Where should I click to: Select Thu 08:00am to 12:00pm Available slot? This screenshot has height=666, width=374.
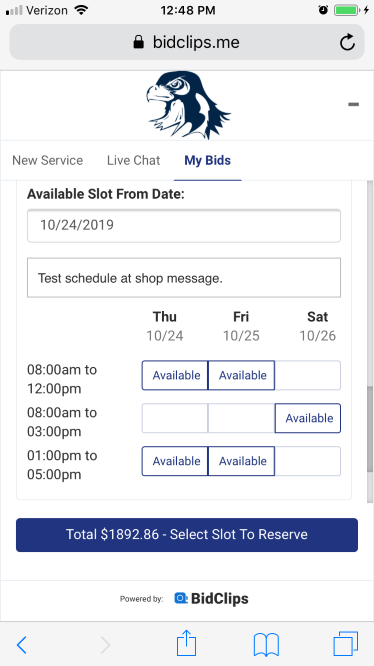[x=175, y=375]
